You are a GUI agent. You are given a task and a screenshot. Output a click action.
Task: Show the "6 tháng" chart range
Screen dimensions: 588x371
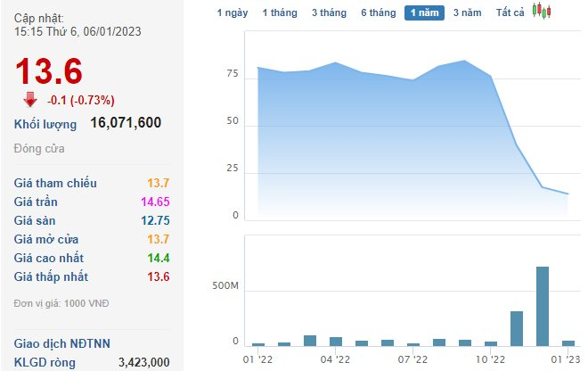pos(379,12)
